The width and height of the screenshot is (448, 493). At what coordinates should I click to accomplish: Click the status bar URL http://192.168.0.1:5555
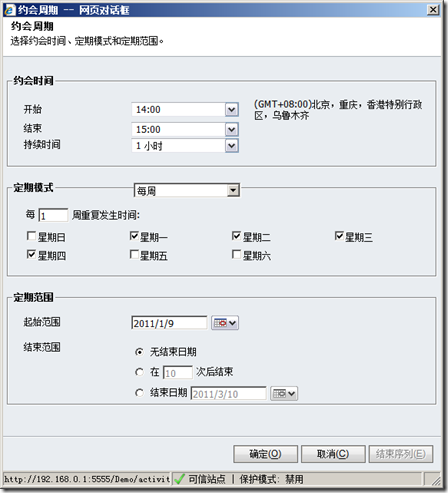tap(87, 479)
